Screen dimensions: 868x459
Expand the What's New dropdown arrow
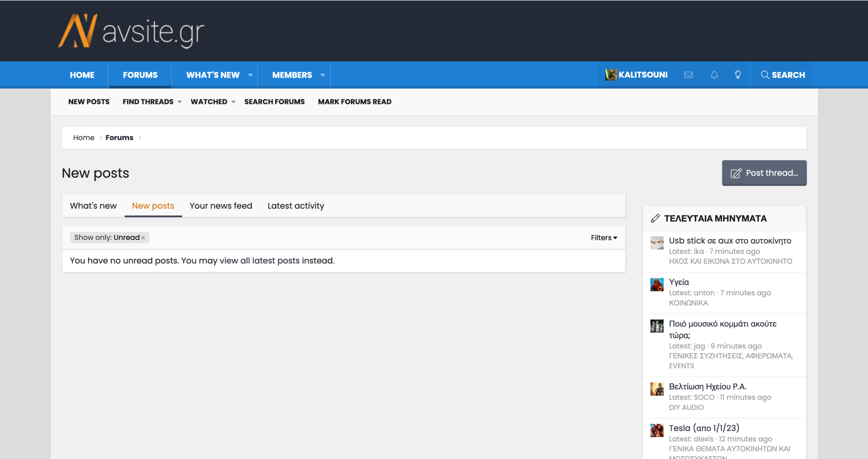(250, 75)
